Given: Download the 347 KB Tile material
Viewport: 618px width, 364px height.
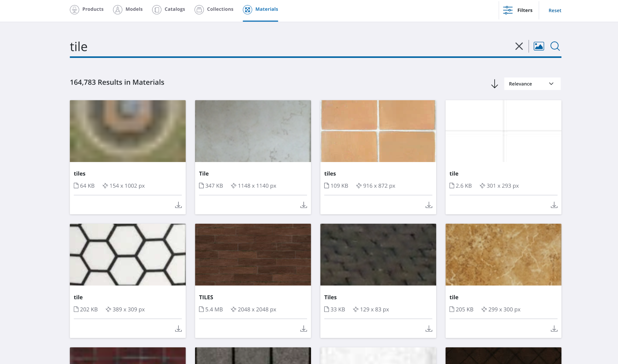Looking at the screenshot, I should coord(303,205).
